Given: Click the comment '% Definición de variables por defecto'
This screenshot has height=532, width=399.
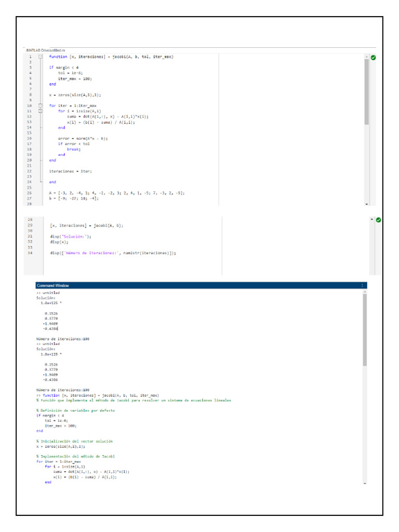Looking at the screenshot, I should point(75,410).
